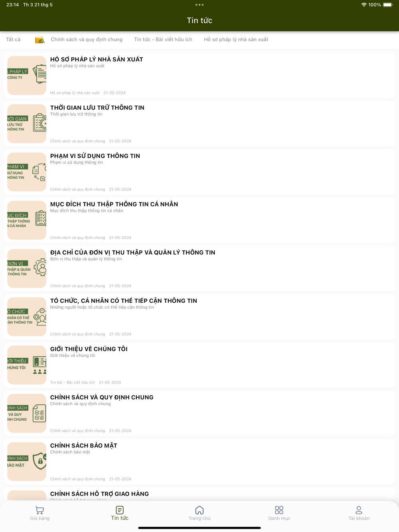Select the Tất cả filter tab
Screen dimensions: 399x532
(13, 39)
